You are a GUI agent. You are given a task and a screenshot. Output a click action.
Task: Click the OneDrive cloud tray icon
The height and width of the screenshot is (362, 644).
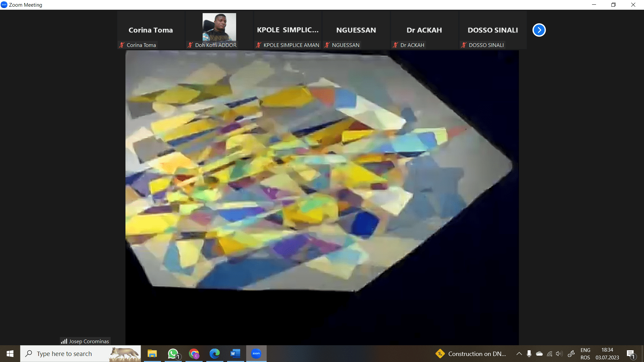click(x=539, y=354)
